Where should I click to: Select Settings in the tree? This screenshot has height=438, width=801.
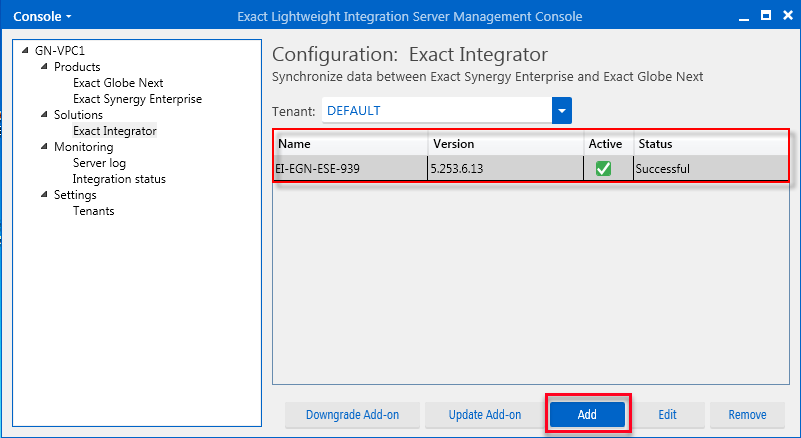point(75,195)
